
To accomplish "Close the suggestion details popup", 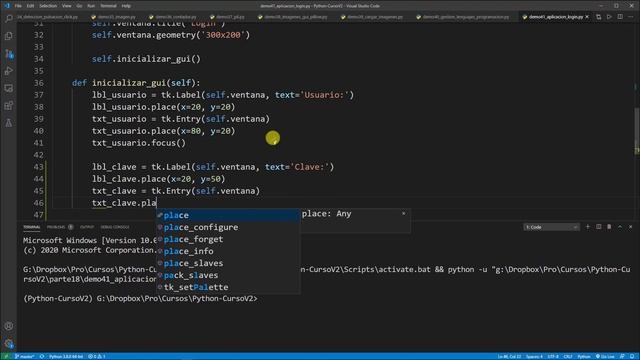I will 403,213.
